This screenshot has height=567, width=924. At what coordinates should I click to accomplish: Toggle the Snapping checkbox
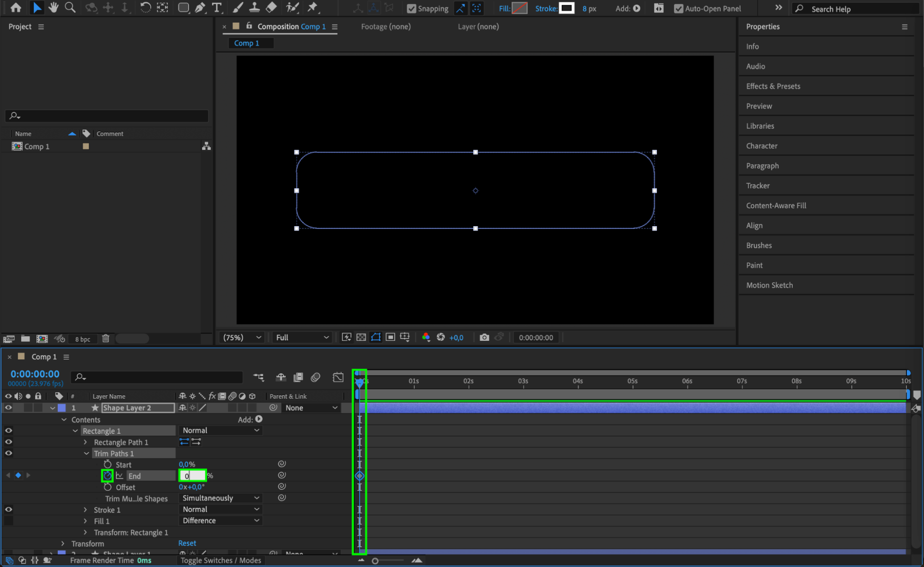point(411,8)
